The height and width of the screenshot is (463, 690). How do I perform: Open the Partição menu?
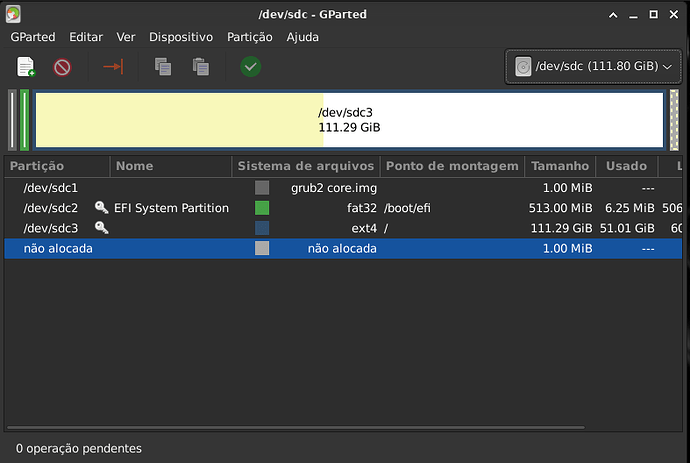tap(249, 37)
